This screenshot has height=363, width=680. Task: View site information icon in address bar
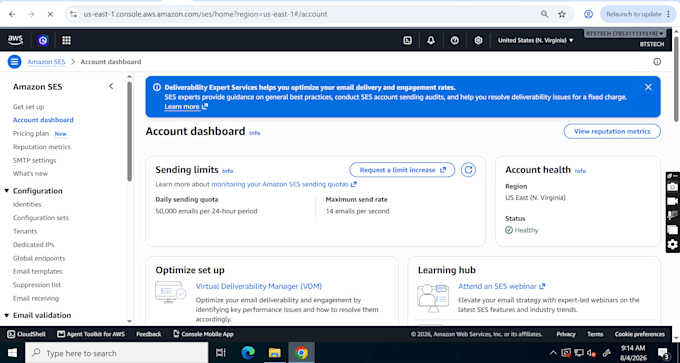(x=73, y=14)
